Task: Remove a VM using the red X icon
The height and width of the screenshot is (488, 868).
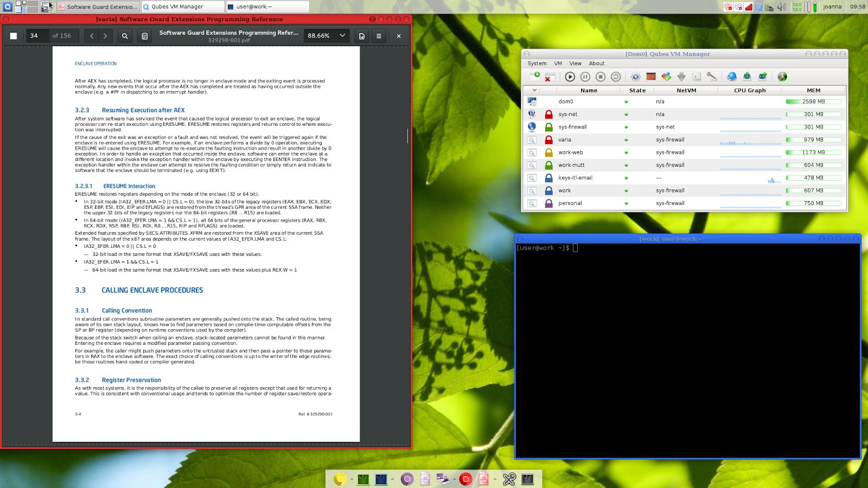Action: point(548,77)
